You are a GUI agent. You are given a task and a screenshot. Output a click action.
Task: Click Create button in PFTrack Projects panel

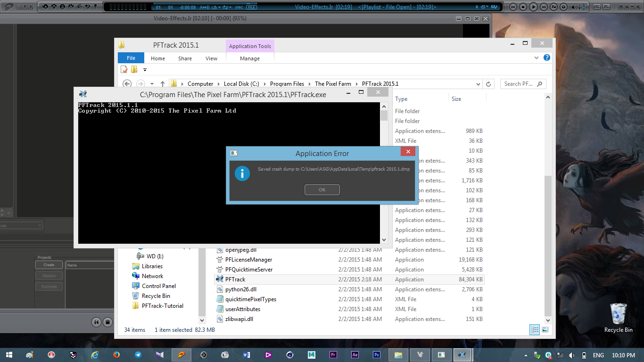[x=49, y=265]
